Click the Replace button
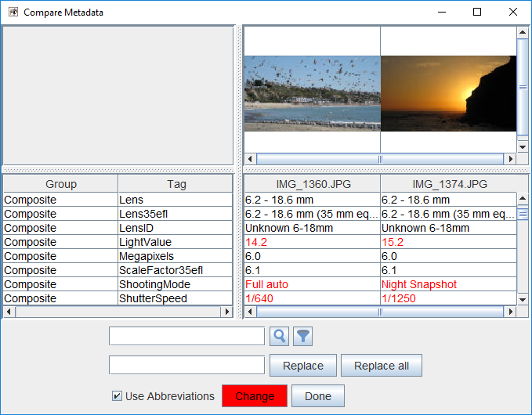 [303, 366]
